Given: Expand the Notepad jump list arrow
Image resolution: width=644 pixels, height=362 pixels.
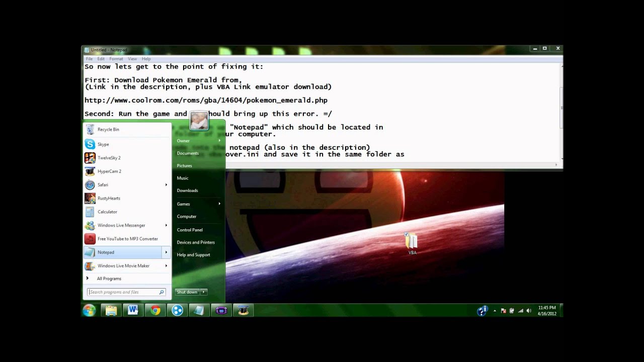Looking at the screenshot, I should pyautogui.click(x=166, y=252).
